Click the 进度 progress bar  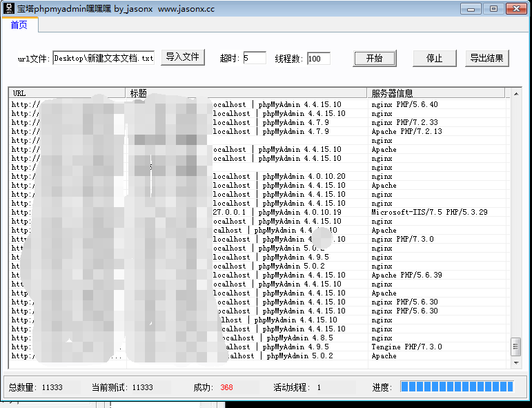pos(457,387)
